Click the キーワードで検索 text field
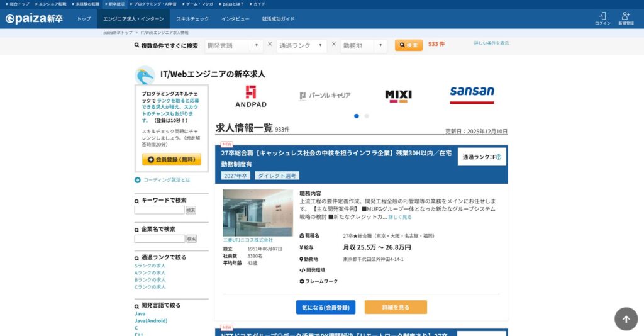 click(x=159, y=210)
